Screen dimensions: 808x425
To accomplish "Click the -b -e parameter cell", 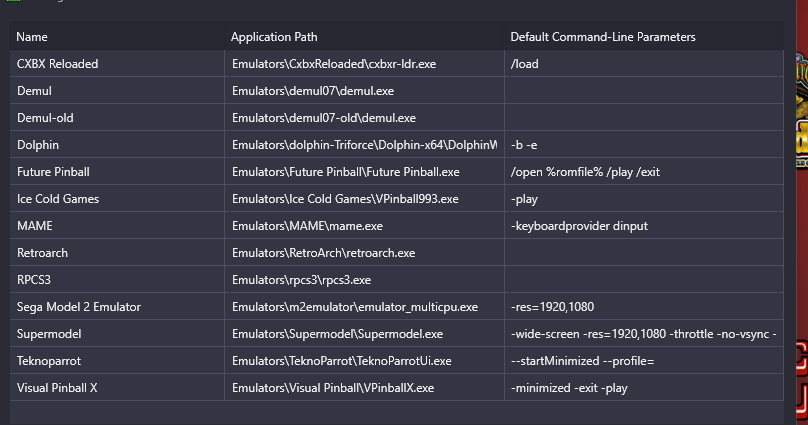I will tap(644, 145).
